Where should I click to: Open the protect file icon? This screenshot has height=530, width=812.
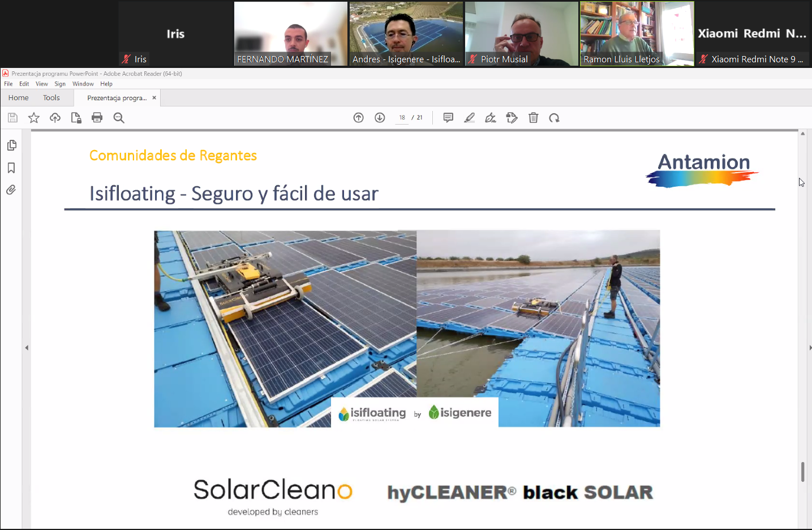[76, 118]
